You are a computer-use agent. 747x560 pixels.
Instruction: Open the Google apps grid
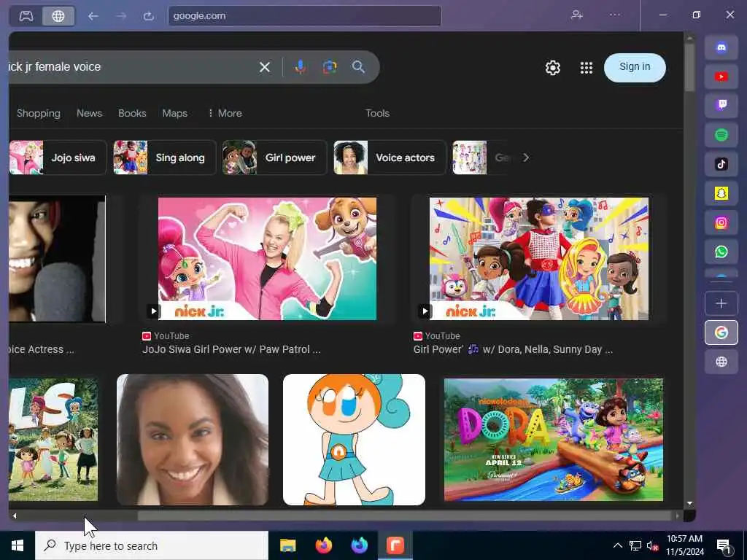(x=587, y=68)
